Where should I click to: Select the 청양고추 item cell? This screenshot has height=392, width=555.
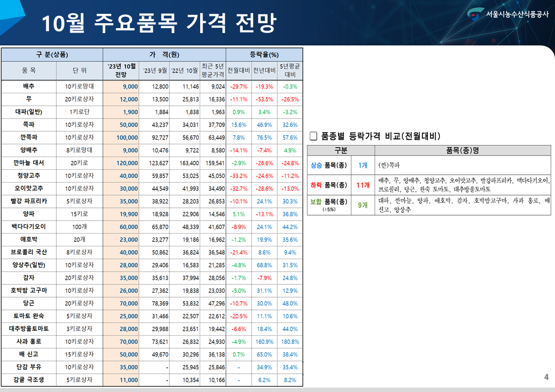click(x=29, y=176)
